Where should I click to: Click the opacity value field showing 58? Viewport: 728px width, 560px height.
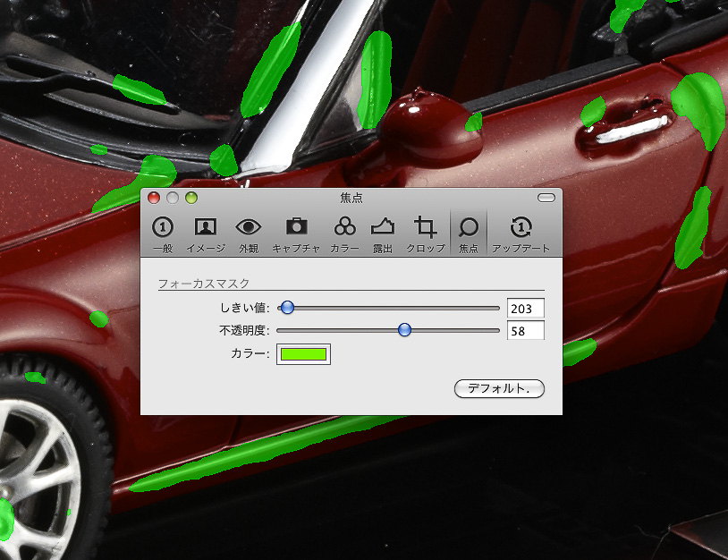pos(525,331)
